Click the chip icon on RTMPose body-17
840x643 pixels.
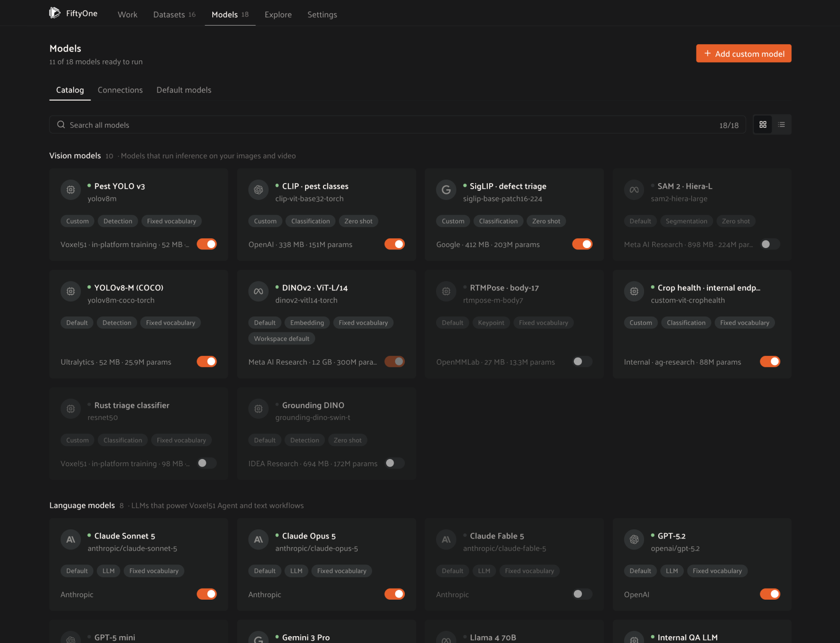click(x=446, y=291)
